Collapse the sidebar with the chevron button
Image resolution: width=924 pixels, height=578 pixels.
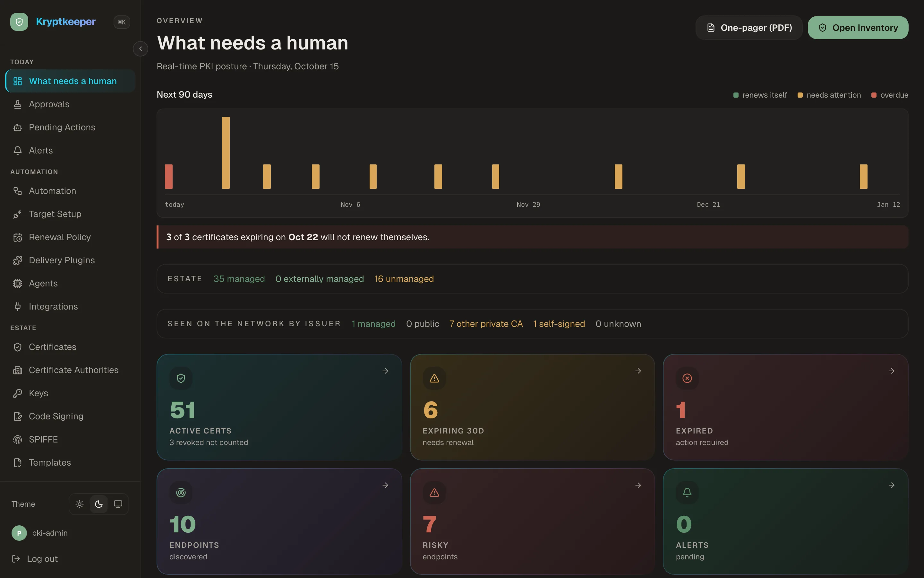point(141,49)
